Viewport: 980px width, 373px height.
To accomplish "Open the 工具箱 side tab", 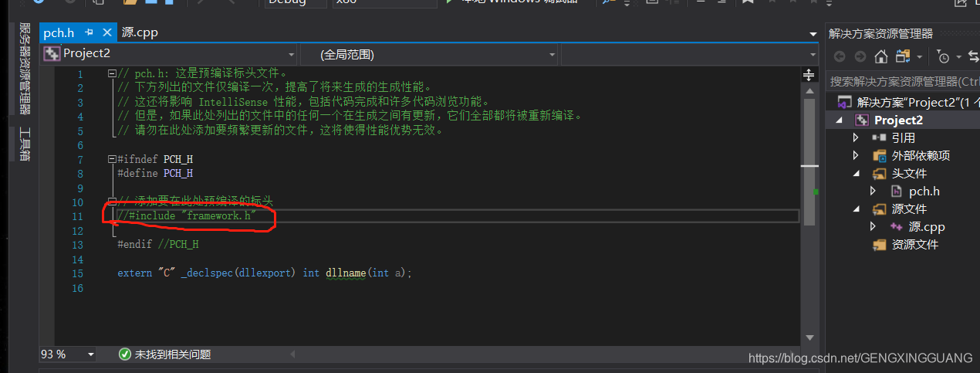I will coord(25,144).
